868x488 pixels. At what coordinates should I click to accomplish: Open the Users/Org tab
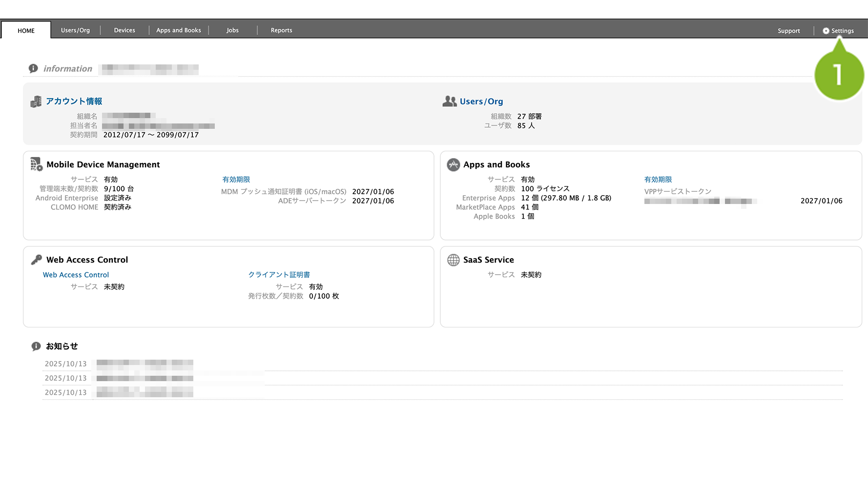(75, 30)
